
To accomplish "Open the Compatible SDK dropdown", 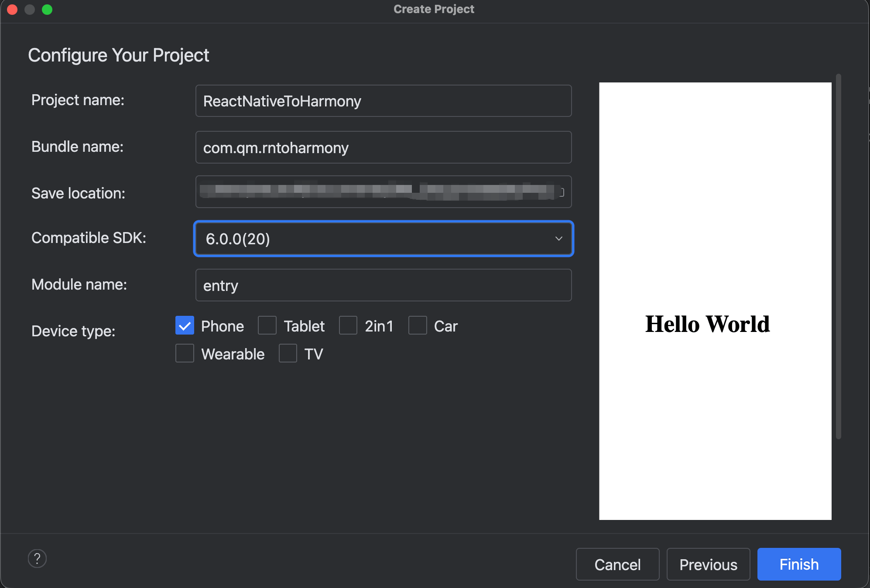I will (x=375, y=239).
